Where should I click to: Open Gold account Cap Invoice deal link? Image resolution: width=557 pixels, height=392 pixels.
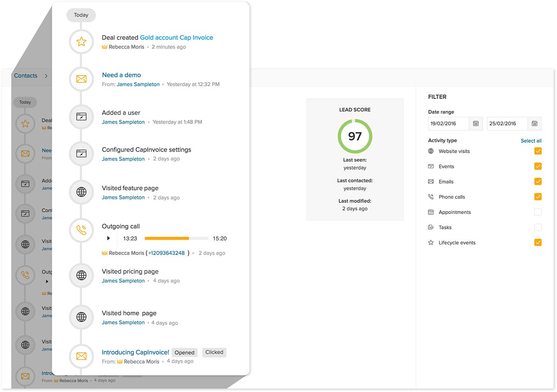click(177, 38)
